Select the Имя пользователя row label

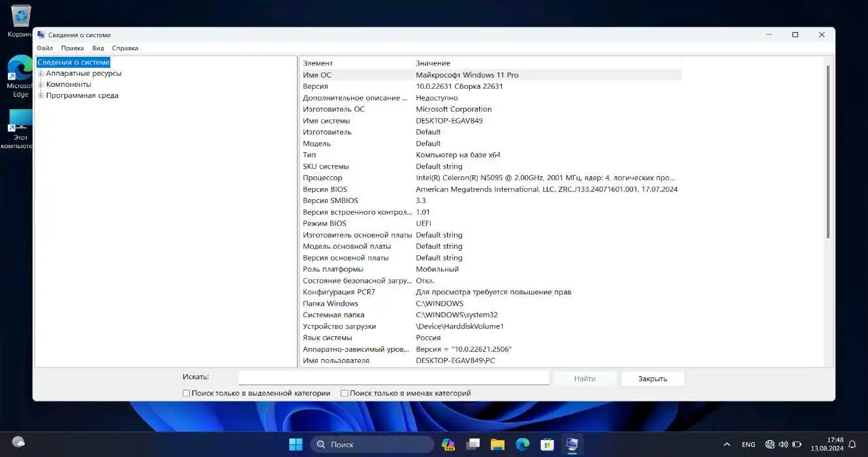pos(335,360)
